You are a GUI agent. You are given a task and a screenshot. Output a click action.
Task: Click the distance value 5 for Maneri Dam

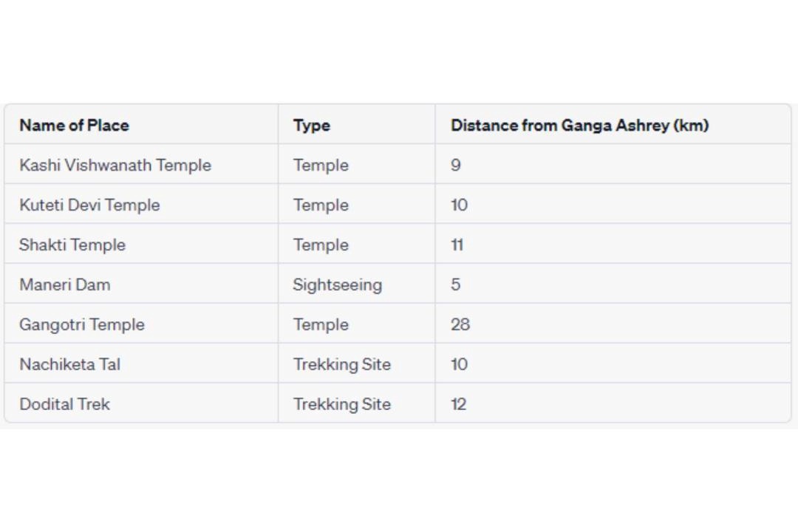click(455, 285)
